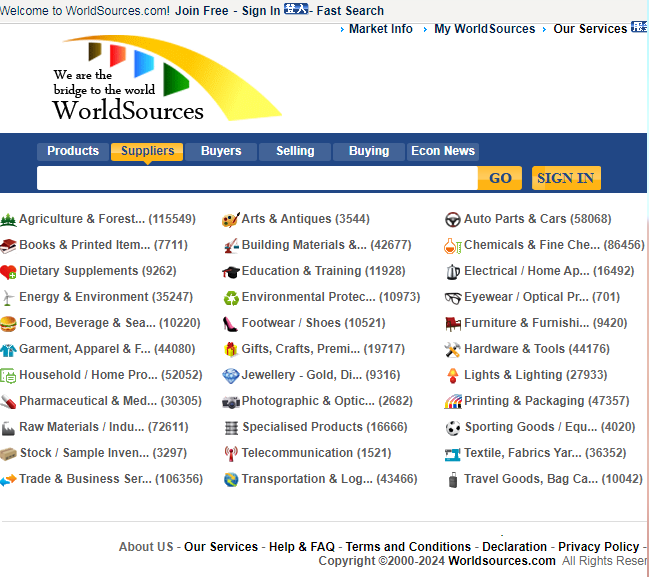Click the Electrical kettle icon
Viewport: 649px width, 577px height.
[453, 272]
